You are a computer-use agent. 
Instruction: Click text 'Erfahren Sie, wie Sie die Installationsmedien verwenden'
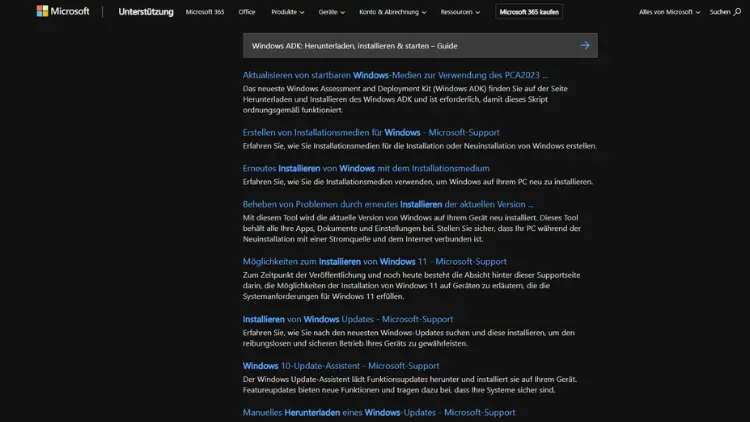pyautogui.click(x=339, y=182)
